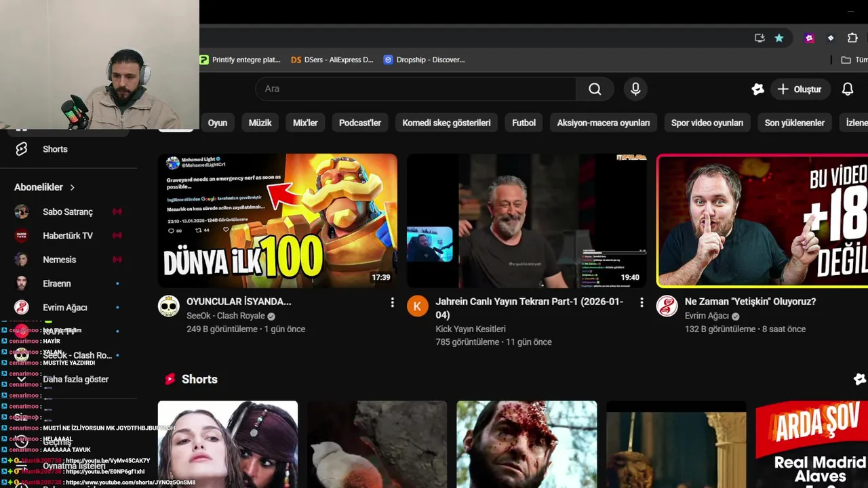Open all bookmarks folder icon
This screenshot has width=868, height=488.
[x=846, y=60]
